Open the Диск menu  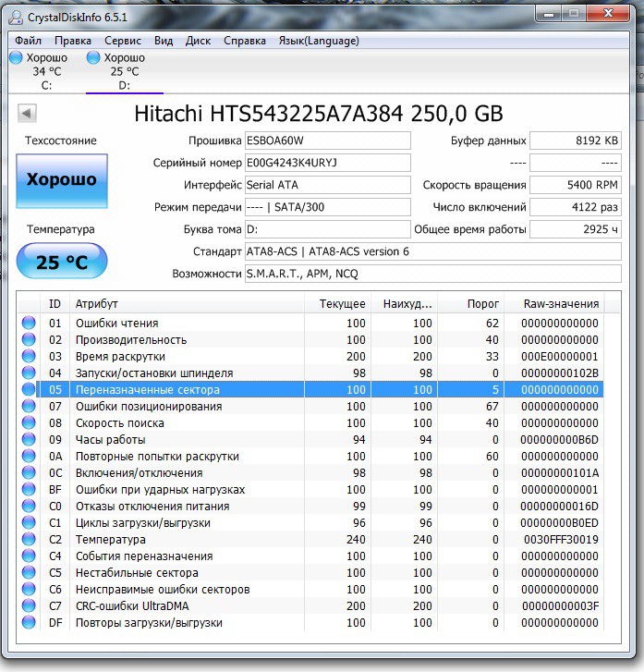[198, 41]
